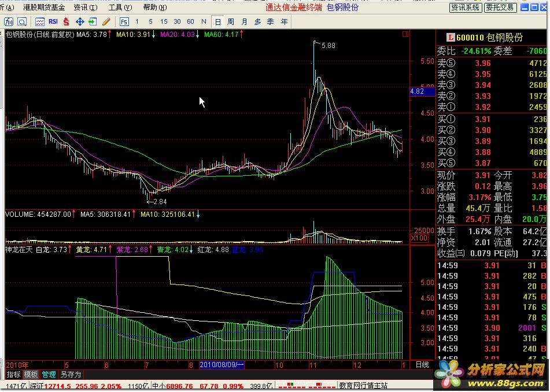The height and width of the screenshot is (392, 550).
Task: Select monthly 月 period
Action: tap(244, 22)
